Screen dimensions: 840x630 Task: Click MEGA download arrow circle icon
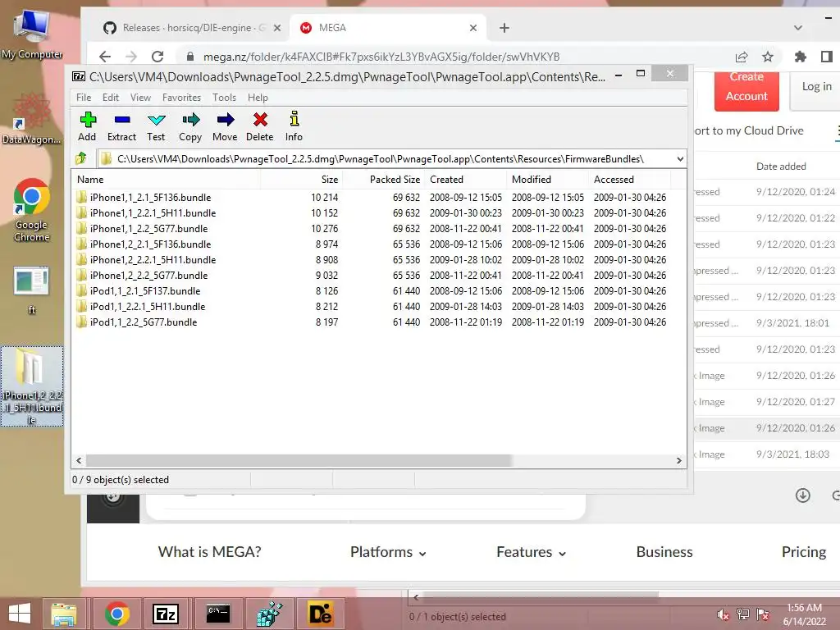[802, 495]
